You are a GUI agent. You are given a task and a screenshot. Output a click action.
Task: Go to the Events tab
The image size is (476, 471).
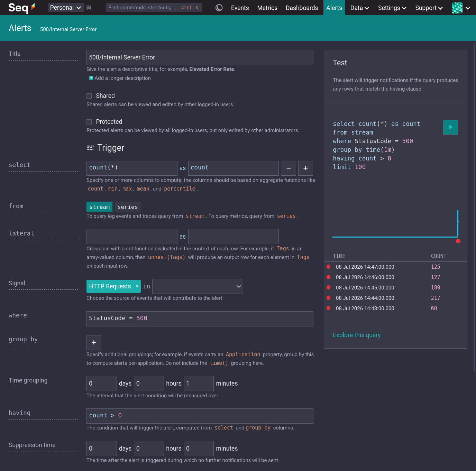coord(240,8)
